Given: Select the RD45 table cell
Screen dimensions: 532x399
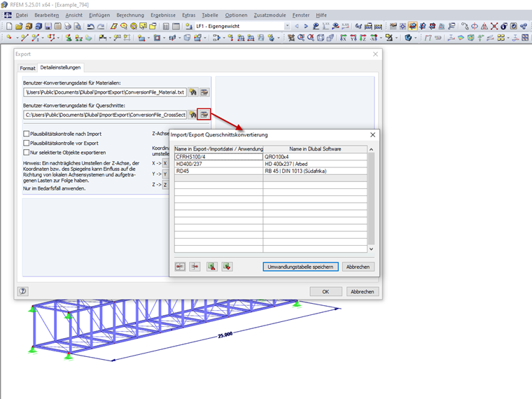Looking at the screenshot, I should coord(219,171).
